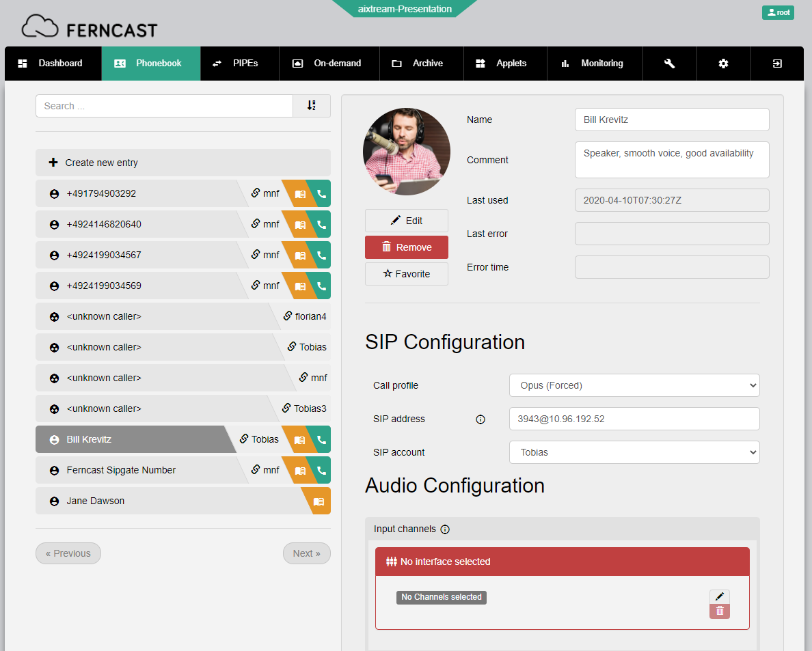Click Bill Krevitz profile photo
This screenshot has width=812, height=651.
(x=406, y=152)
